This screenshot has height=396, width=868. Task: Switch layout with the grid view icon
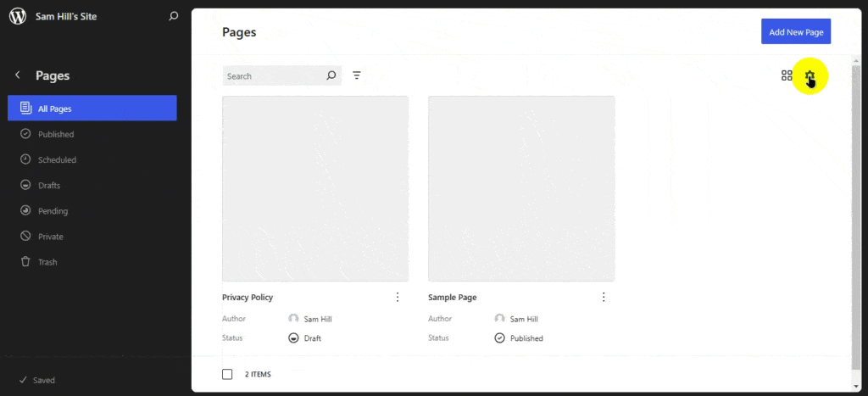(787, 75)
